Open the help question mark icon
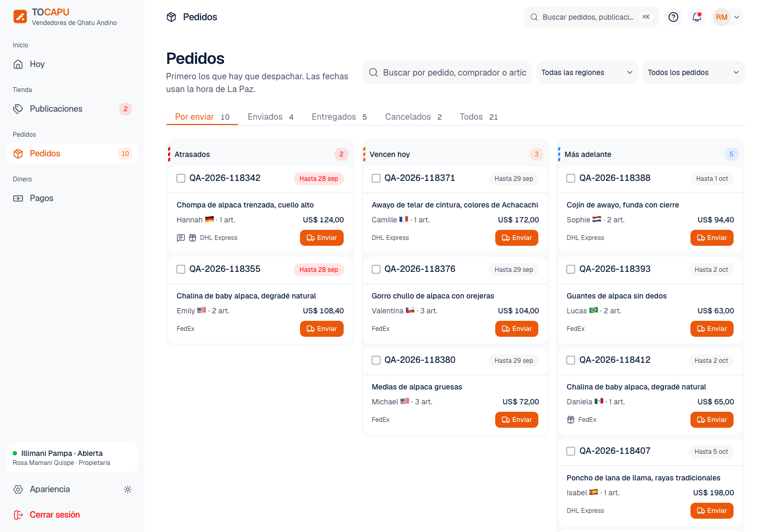Viewport: 766px width, 532px height. click(x=673, y=17)
